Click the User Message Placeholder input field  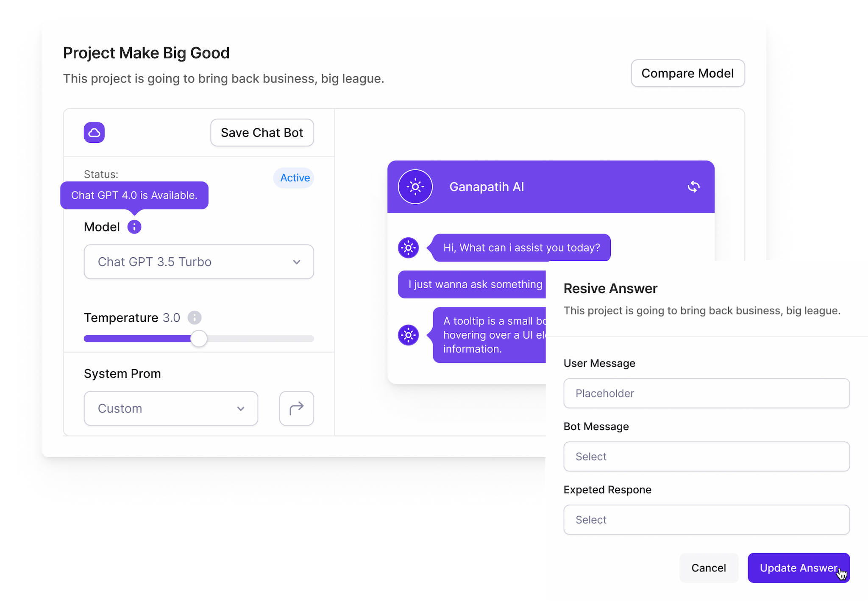[x=707, y=393]
